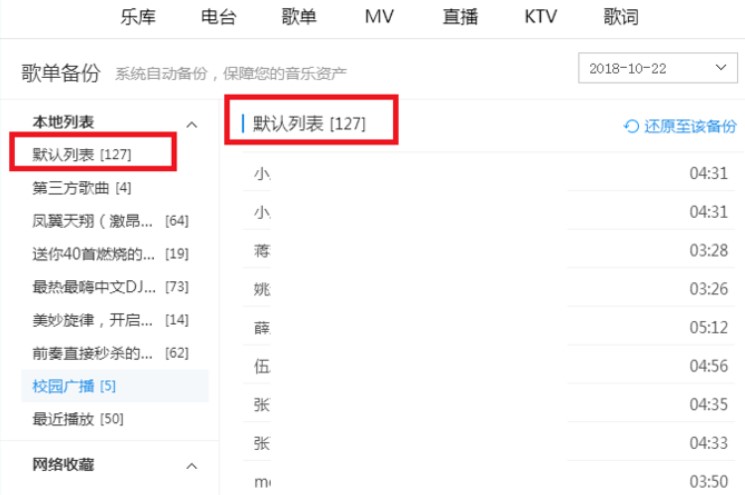This screenshot has width=745, height=495.
Task: Open 送你40首燃烧的... [19] playlist
Action: 110,254
